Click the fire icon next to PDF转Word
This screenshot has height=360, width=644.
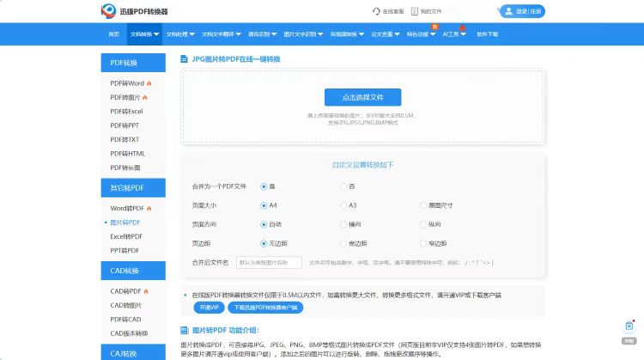pyautogui.click(x=149, y=83)
